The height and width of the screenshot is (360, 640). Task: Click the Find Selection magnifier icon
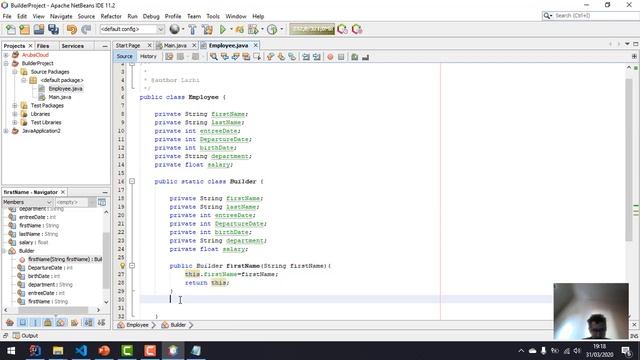coord(213,57)
